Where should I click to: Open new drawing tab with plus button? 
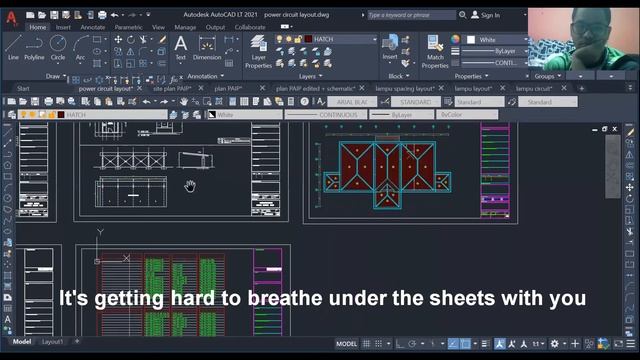point(582,88)
